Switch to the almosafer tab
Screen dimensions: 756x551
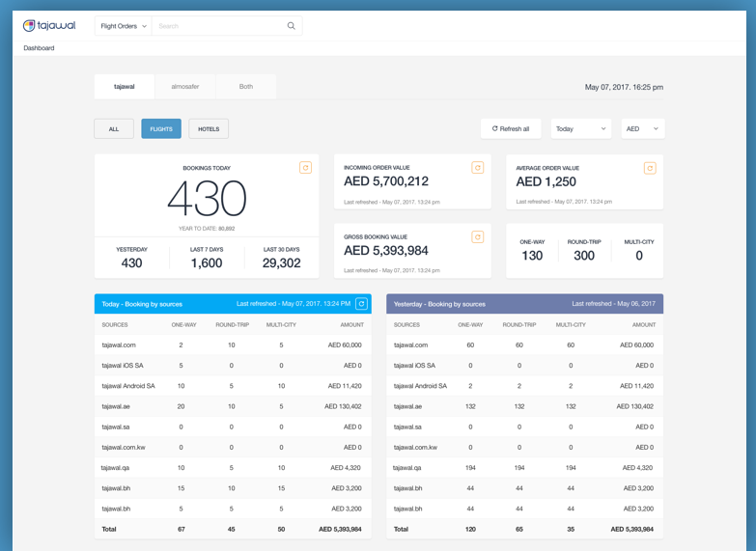(185, 87)
